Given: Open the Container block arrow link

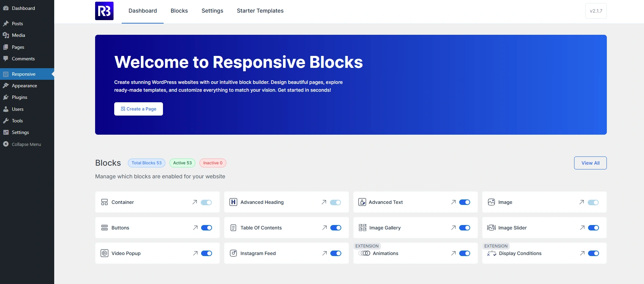Looking at the screenshot, I should (x=195, y=202).
